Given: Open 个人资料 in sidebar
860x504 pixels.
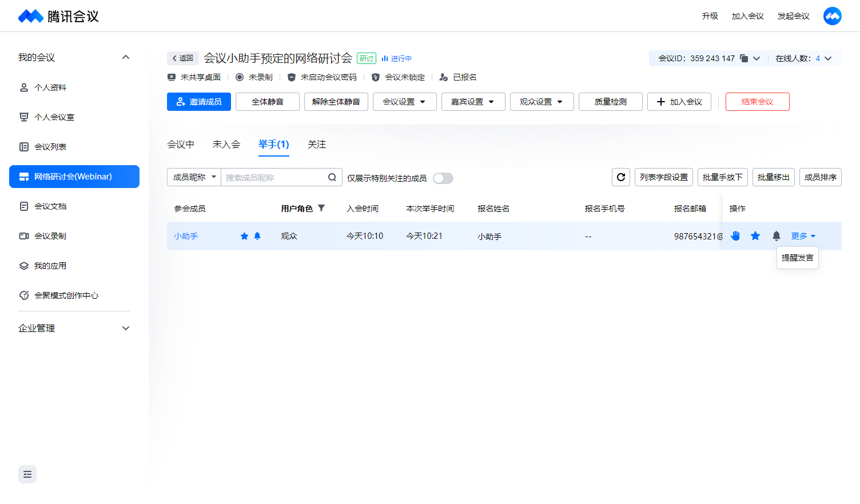Looking at the screenshot, I should coord(74,87).
